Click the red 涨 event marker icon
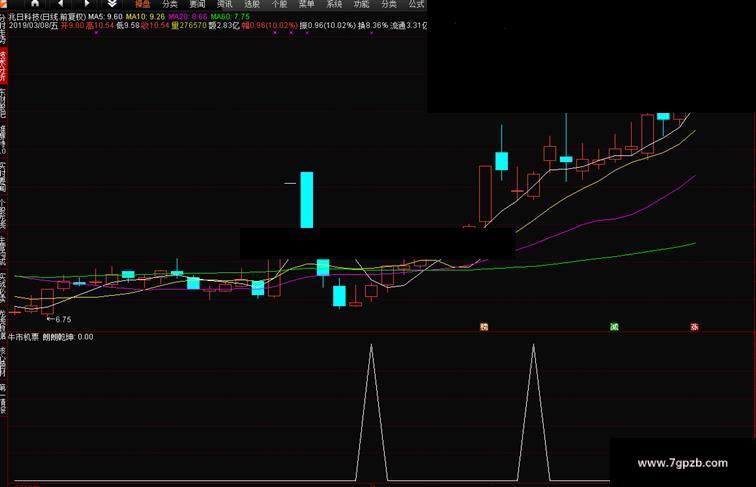The width and height of the screenshot is (756, 487). pos(694,327)
